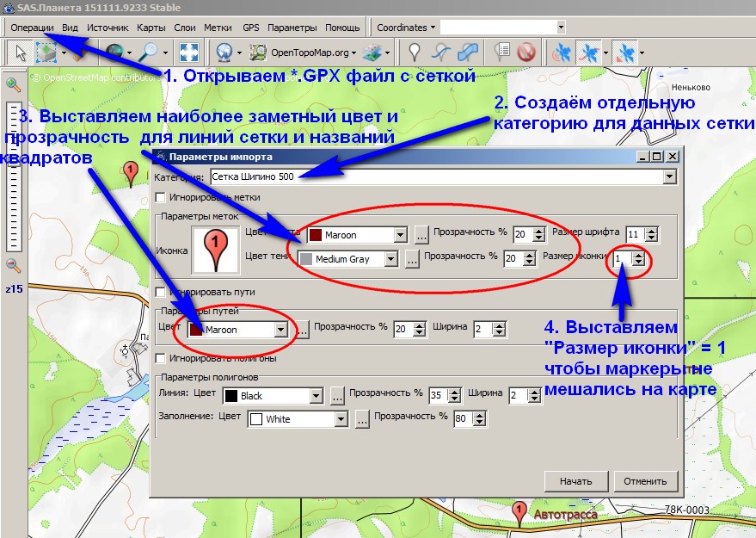Screen dimensions: 756x538
Task: Click the Начать button
Action: [576, 481]
